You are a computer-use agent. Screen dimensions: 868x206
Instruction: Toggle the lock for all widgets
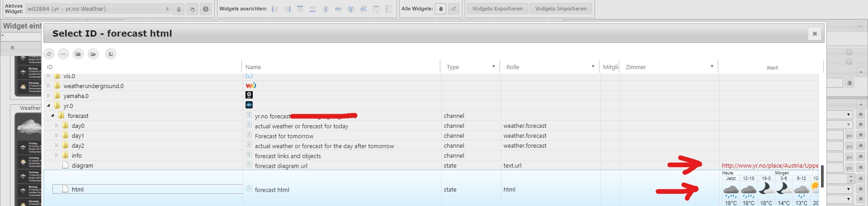tap(441, 9)
